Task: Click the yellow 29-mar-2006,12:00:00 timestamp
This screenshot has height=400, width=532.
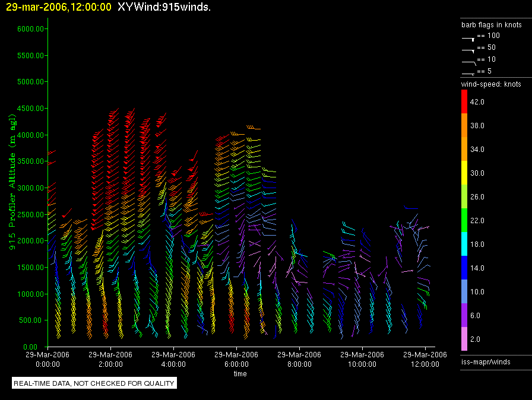Action: (58, 7)
